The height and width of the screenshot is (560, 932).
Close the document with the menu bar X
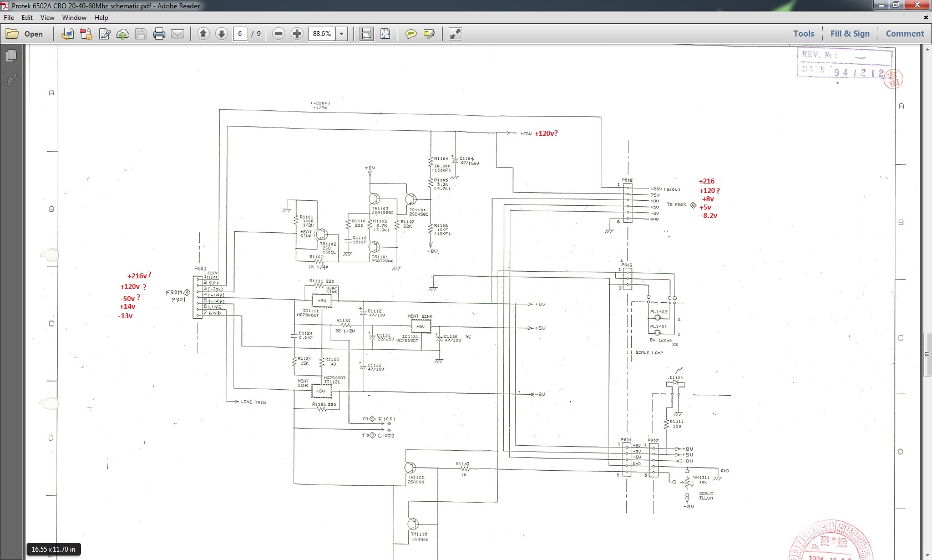pyautogui.click(x=926, y=18)
